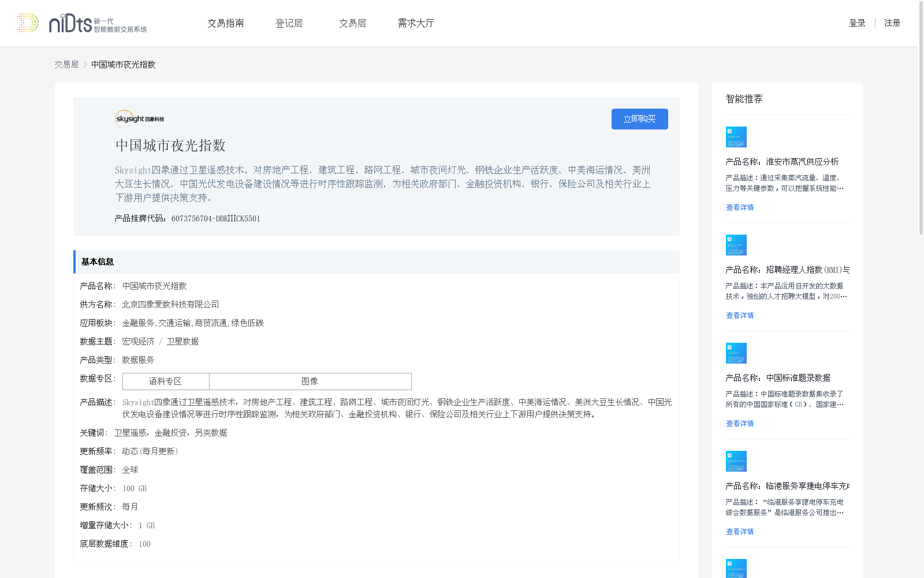Click the 基本信息 section header

click(x=377, y=262)
